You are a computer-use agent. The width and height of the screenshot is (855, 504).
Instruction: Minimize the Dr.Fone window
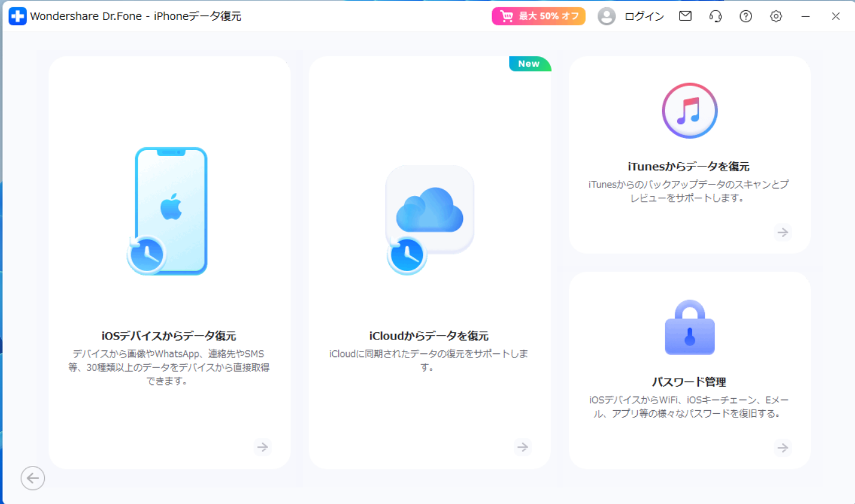(x=805, y=16)
